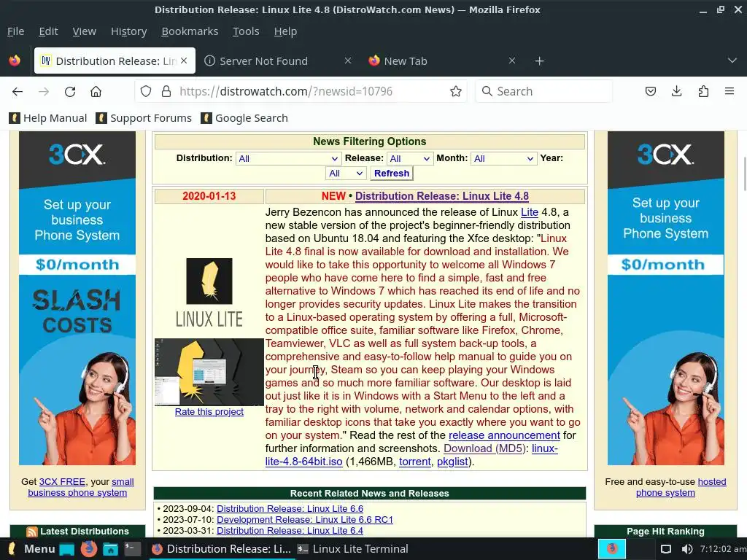Click the forward navigation arrow
Image resolution: width=747 pixels, height=560 pixels.
tap(44, 91)
